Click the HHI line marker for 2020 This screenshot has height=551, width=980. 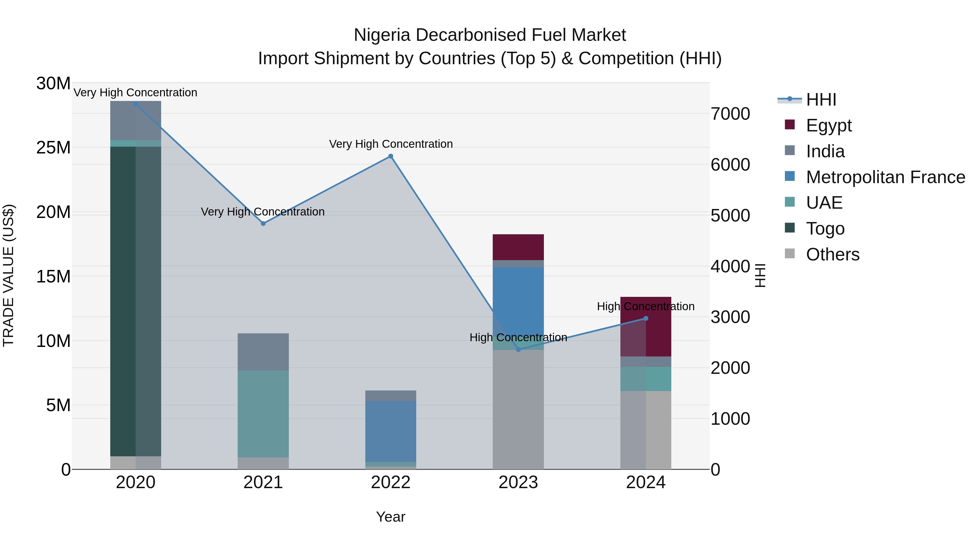click(x=136, y=104)
